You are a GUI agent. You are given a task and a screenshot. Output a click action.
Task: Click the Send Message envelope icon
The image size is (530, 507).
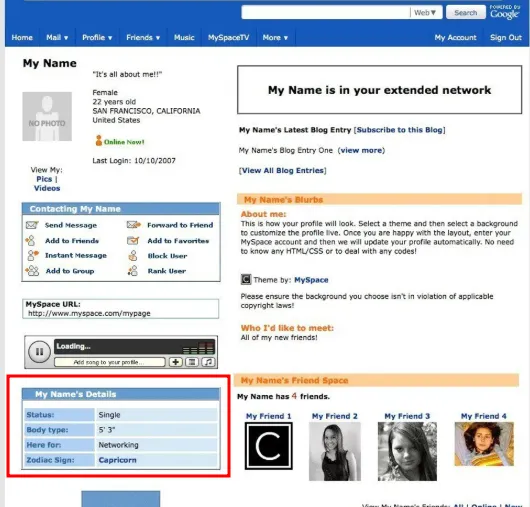click(x=32, y=225)
